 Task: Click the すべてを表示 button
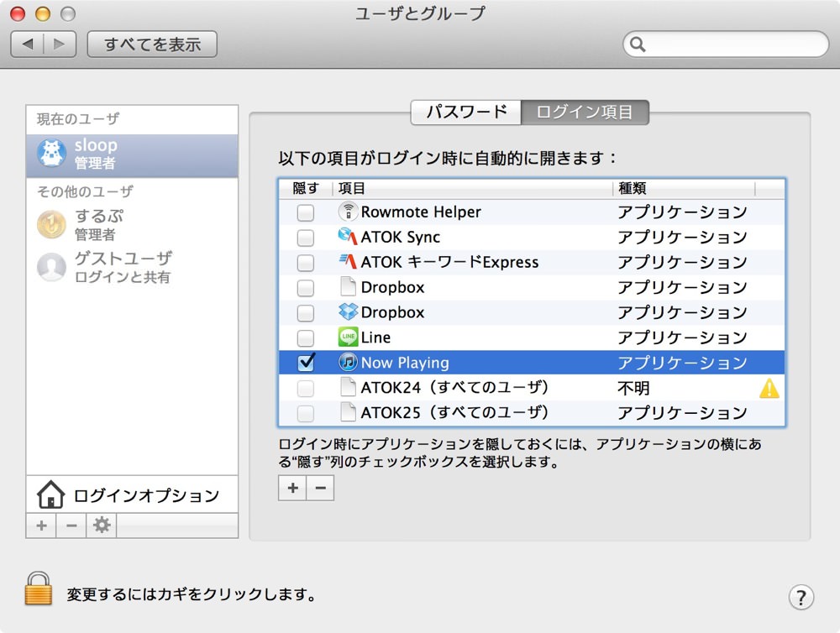pyautogui.click(x=152, y=44)
